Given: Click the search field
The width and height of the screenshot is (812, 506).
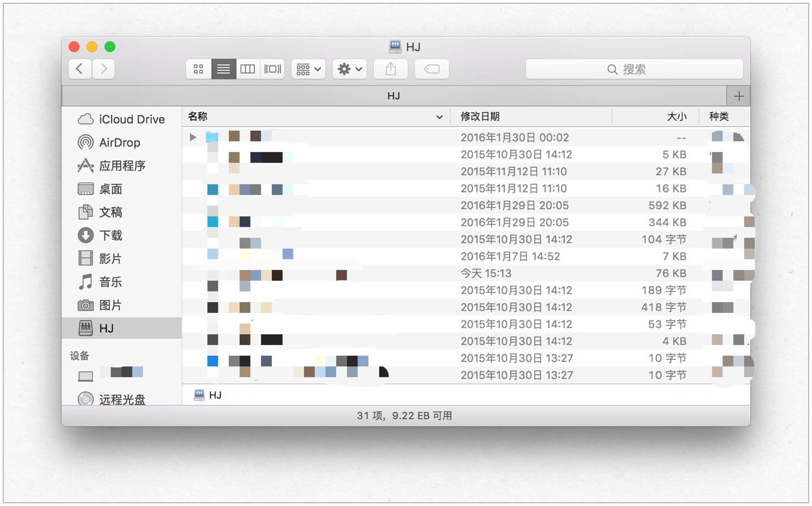Looking at the screenshot, I should [x=634, y=69].
